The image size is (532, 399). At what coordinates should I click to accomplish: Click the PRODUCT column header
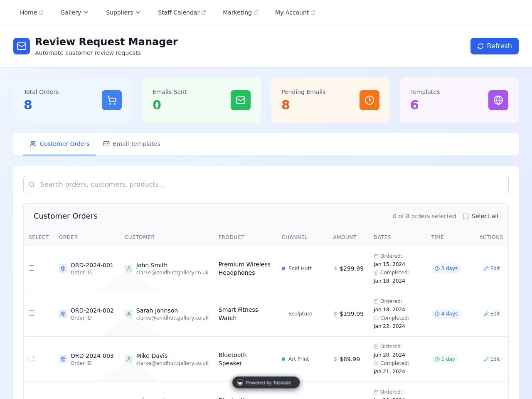[232, 237]
